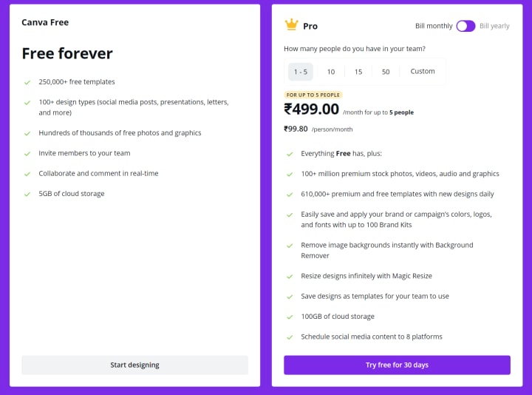Pick the 15 people team option
The height and width of the screenshot is (395, 532).
(358, 72)
